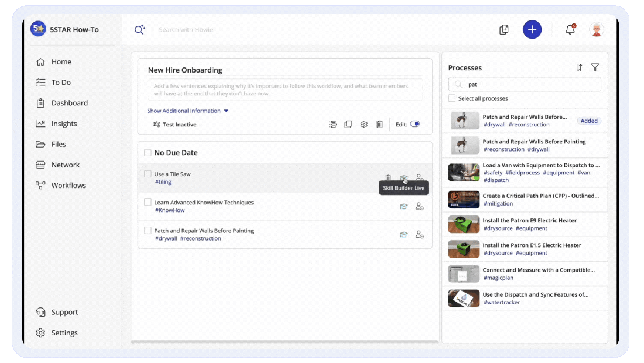This screenshot has width=644, height=363.
Task: Click the Added badge on Patch and Repair
Action: click(589, 121)
